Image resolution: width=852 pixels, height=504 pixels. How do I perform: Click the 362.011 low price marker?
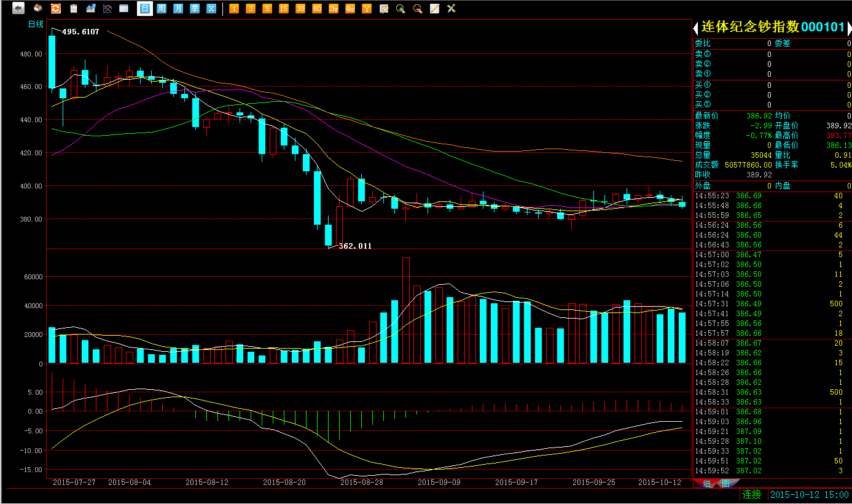(355, 246)
